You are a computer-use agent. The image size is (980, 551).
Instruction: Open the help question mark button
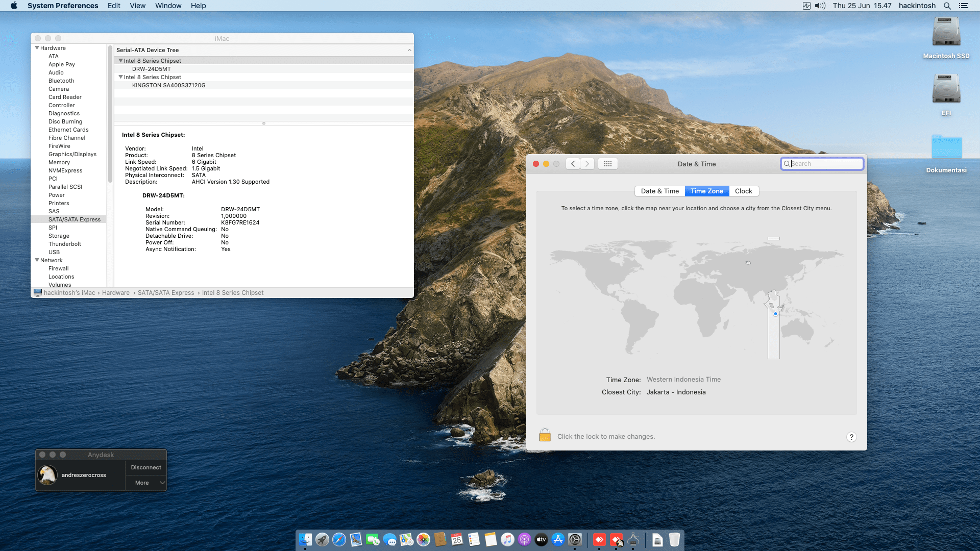tap(851, 437)
